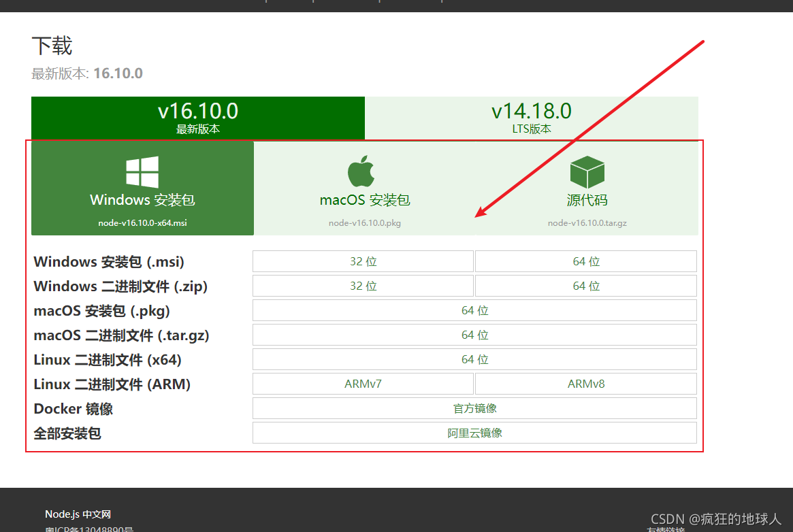The width and height of the screenshot is (793, 532).
Task: Open the Node.js 中文网 footer link
Action: [x=78, y=514]
